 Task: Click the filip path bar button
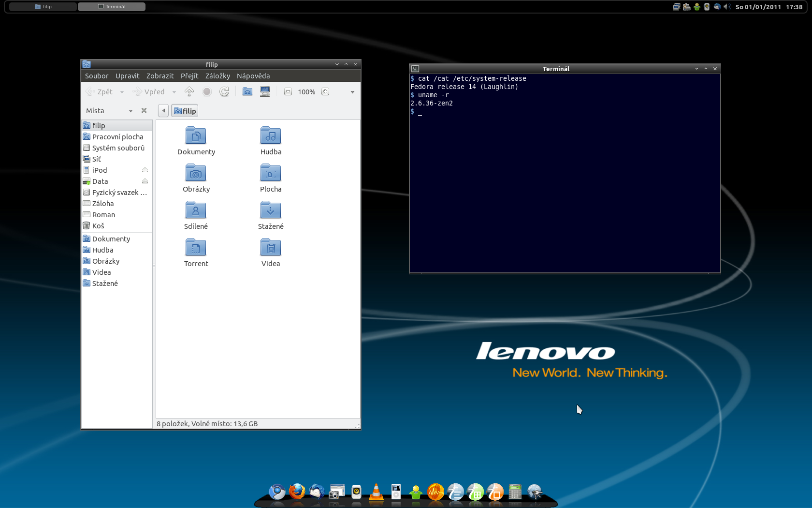tap(185, 111)
